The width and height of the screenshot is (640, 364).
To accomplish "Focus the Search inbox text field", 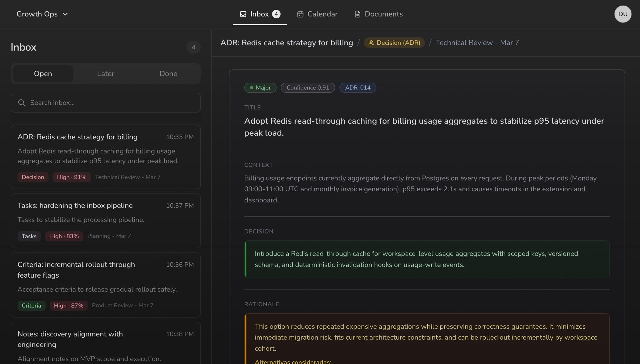I will pyautogui.click(x=113, y=103).
